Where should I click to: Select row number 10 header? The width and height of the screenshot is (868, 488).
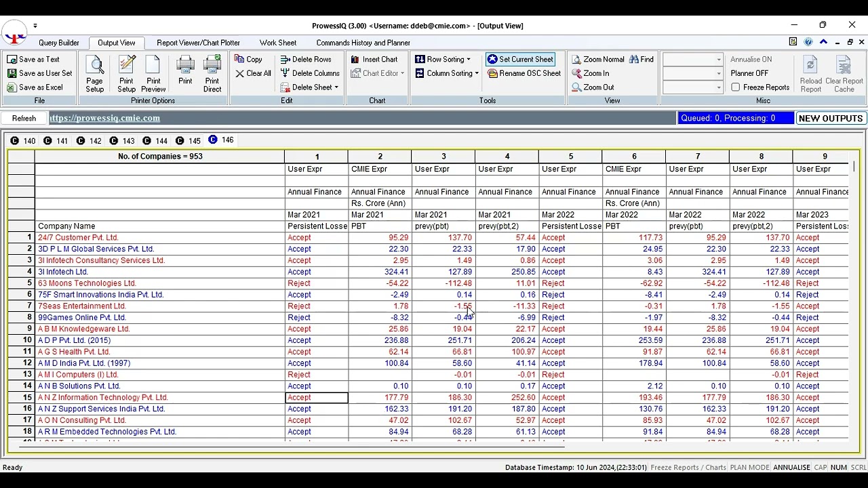pos(21,340)
